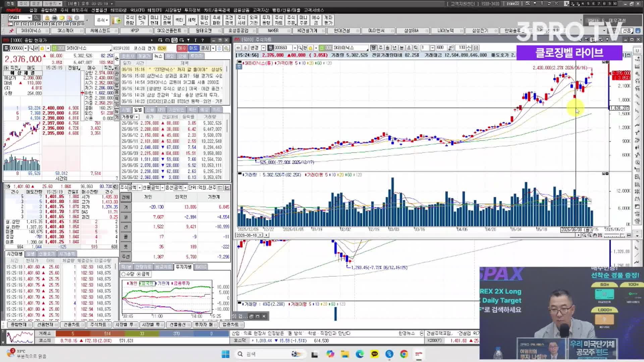Click yellow alert icon in 주식차트 toolbar

coord(311,48)
